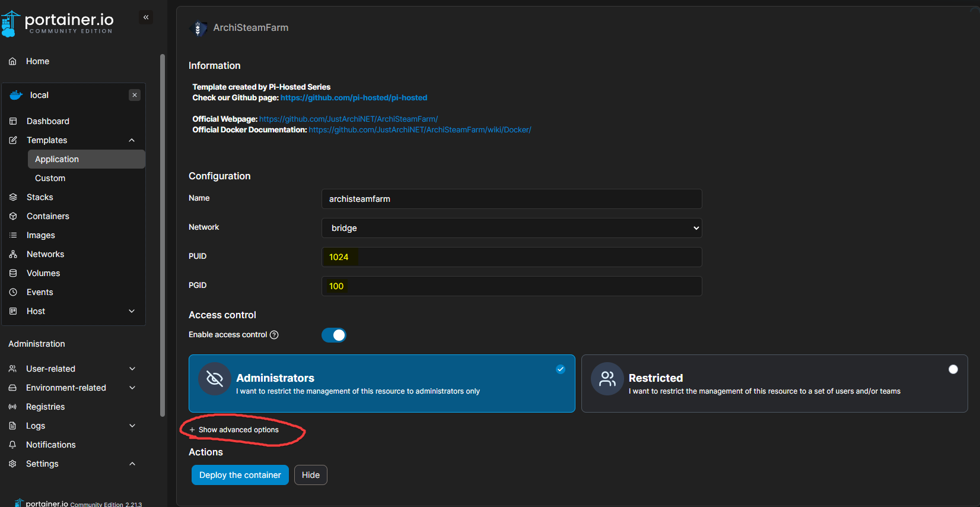This screenshot has height=507, width=980.
Task: Click the Home house icon in the sidebar
Action: click(x=12, y=61)
